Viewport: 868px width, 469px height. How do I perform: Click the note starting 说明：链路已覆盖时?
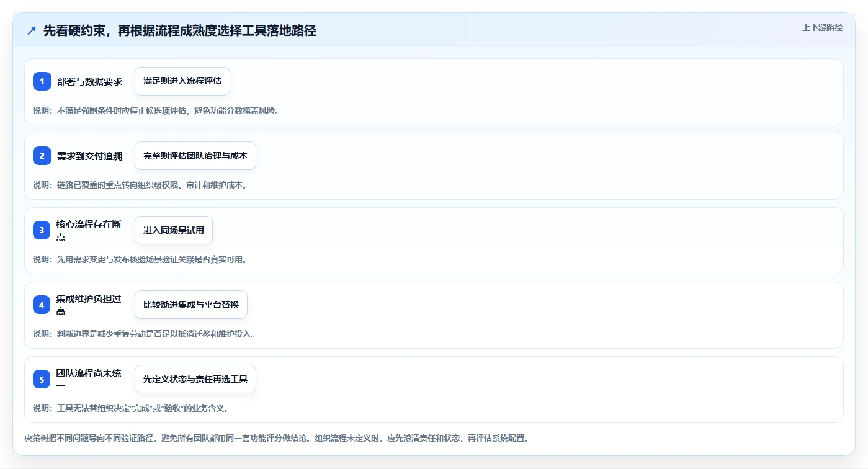point(140,185)
